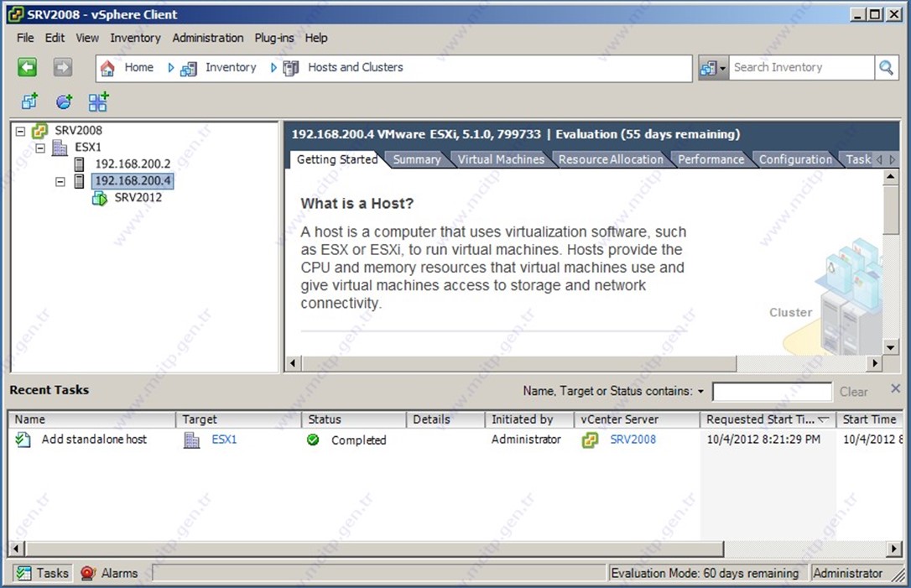911x588 pixels.
Task: Switch to the Summary tab
Action: click(x=417, y=159)
